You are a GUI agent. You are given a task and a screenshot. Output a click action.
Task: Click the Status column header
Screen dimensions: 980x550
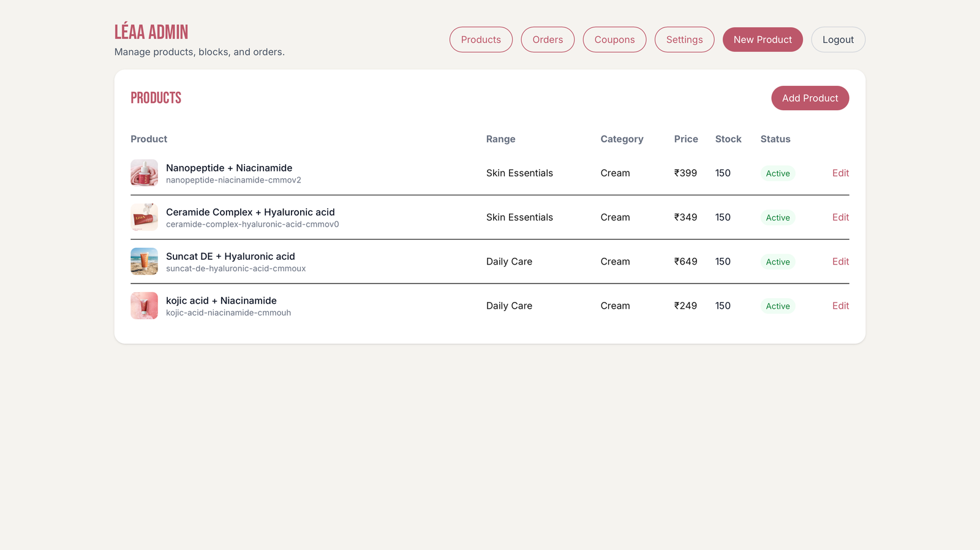[x=775, y=139]
